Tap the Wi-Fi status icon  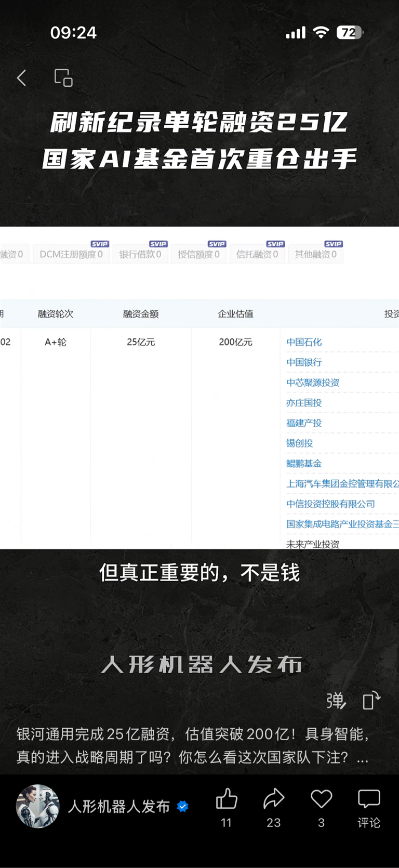[x=321, y=33]
